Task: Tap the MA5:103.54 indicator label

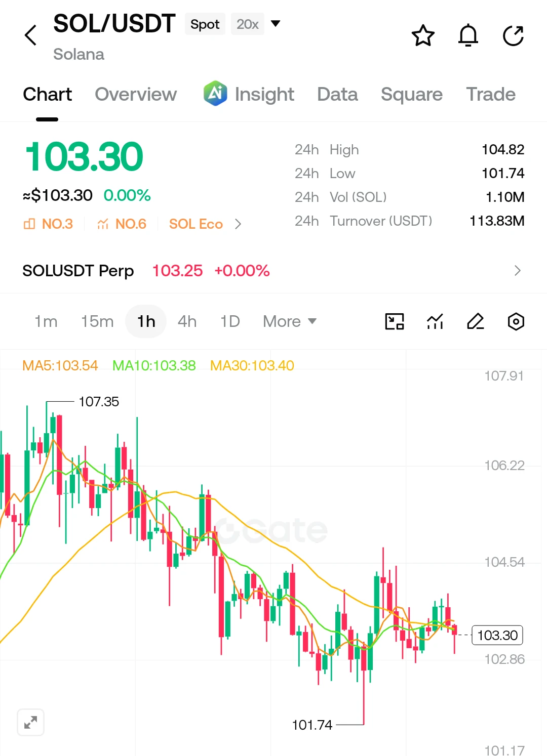Action: coord(60,365)
